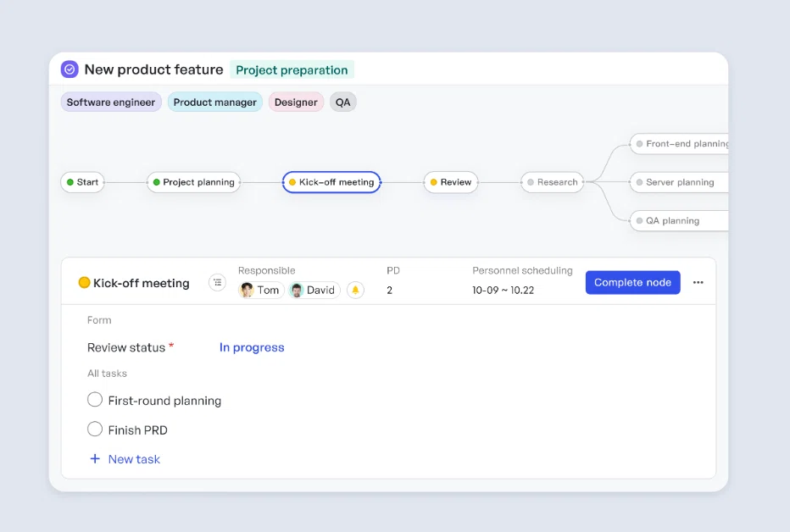Viewport: 790px width, 532px height.
Task: Click David's avatar in Responsible
Action: pos(297,290)
